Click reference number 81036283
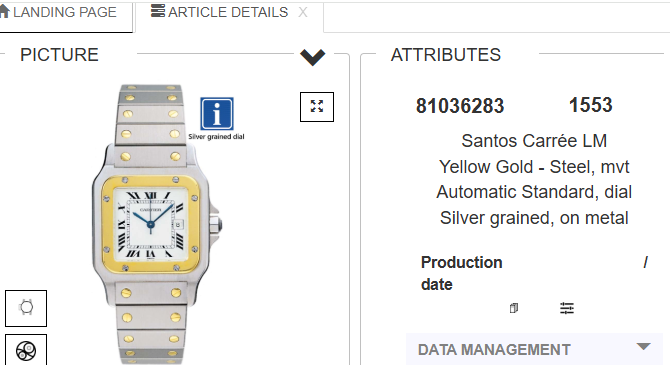This screenshot has height=365, width=670. click(x=460, y=106)
